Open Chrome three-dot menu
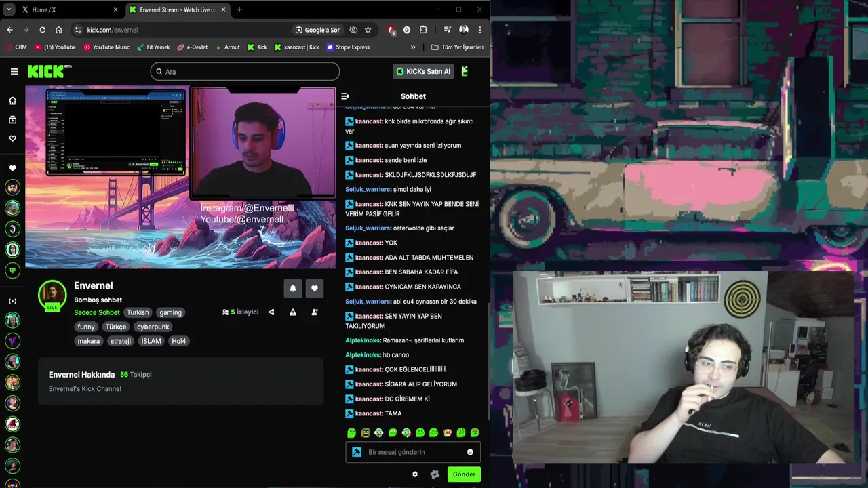 (x=480, y=30)
